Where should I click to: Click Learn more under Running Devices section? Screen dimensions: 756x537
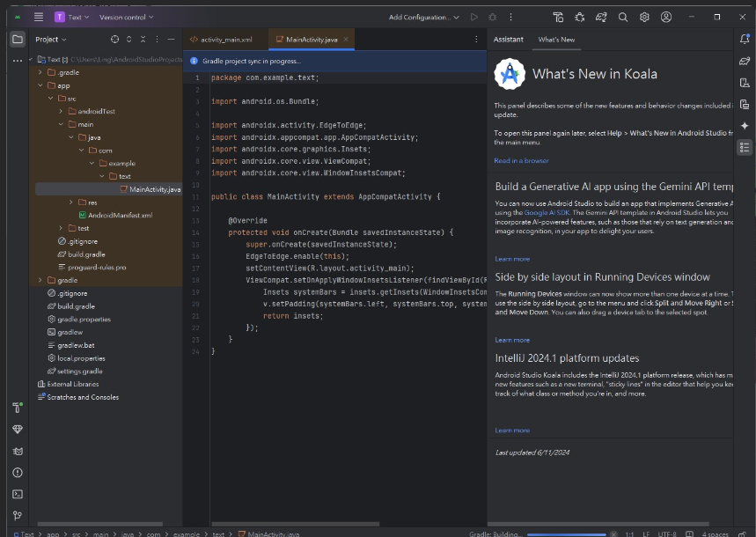tap(512, 340)
